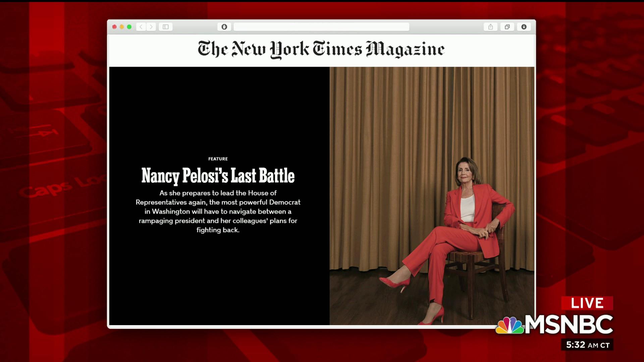644x362 pixels.
Task: Click the green fullscreen window button
Action: tap(129, 27)
